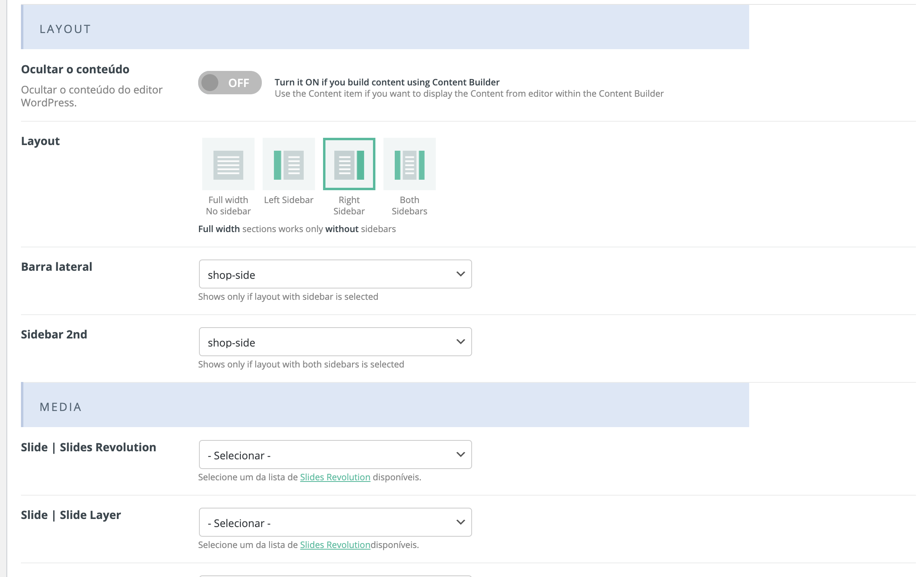The width and height of the screenshot is (924, 577).
Task: Click the 'Slide | Slide Layer' label
Action: coord(71,515)
